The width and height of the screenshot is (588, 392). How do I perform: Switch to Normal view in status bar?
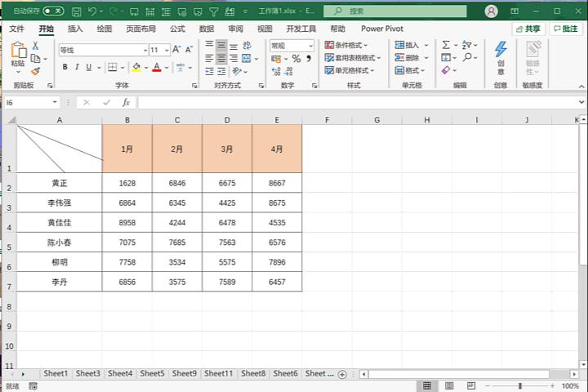click(x=426, y=385)
